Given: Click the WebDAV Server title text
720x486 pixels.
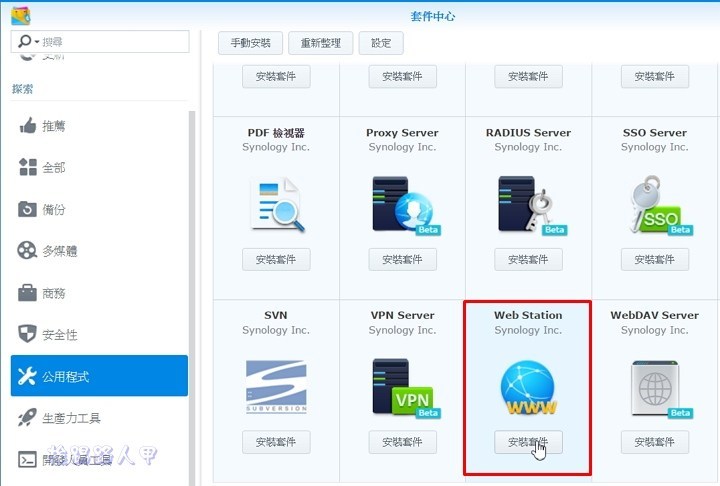Looking at the screenshot, I should (655, 315).
